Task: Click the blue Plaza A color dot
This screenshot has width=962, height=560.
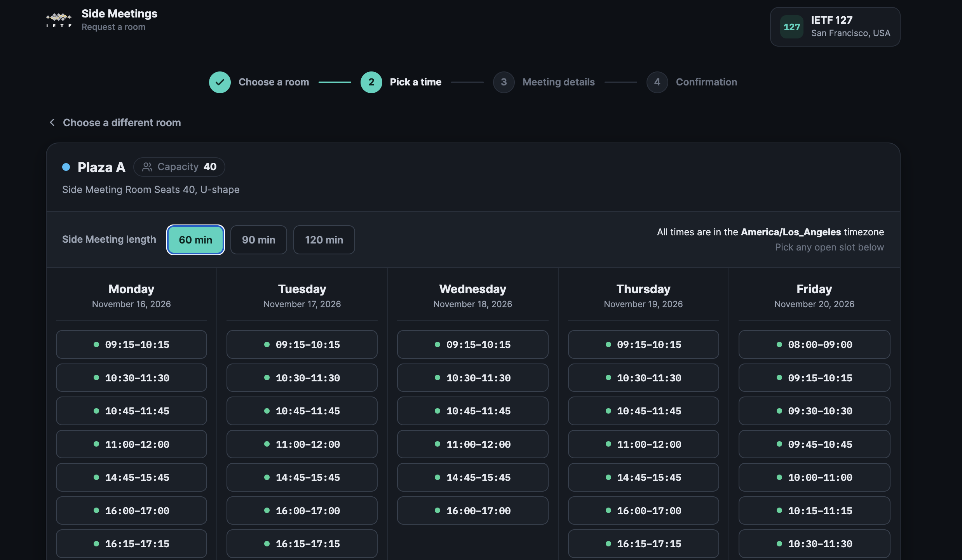Action: [66, 167]
